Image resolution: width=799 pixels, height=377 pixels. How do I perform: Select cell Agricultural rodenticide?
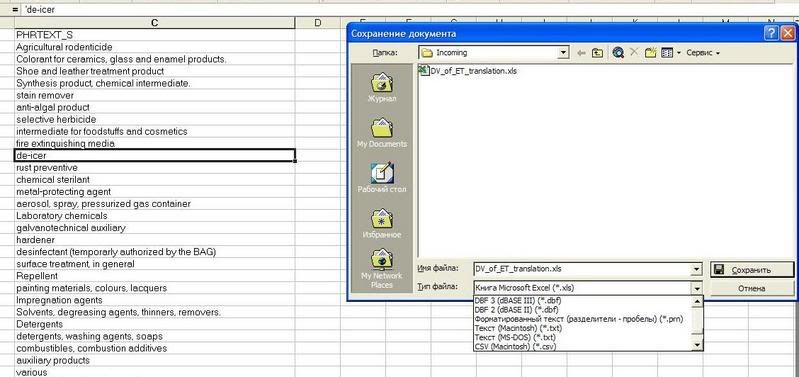click(x=154, y=47)
